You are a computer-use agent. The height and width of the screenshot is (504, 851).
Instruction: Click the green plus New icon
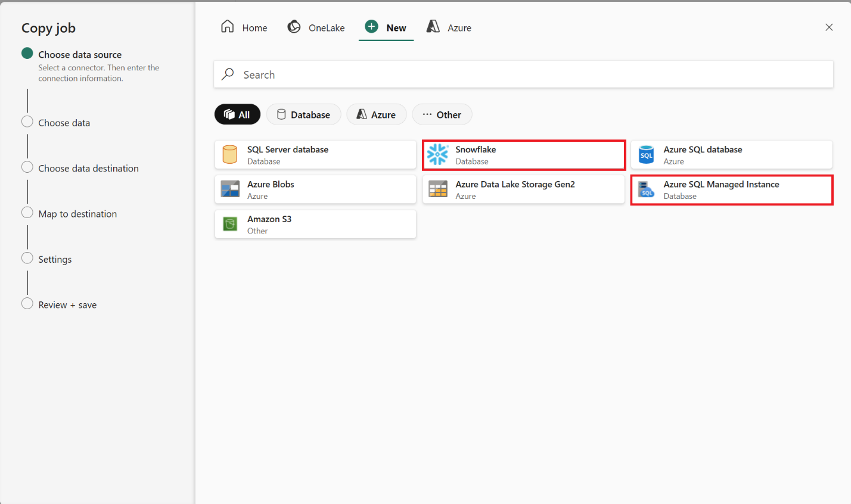pyautogui.click(x=371, y=26)
